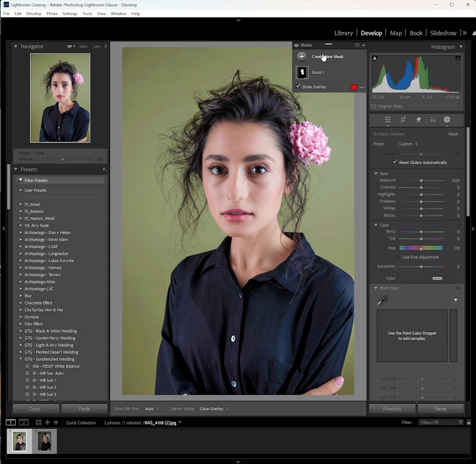Select second filmstrip photo thumbnail
Viewport: 476px width, 464px height.
click(x=45, y=441)
